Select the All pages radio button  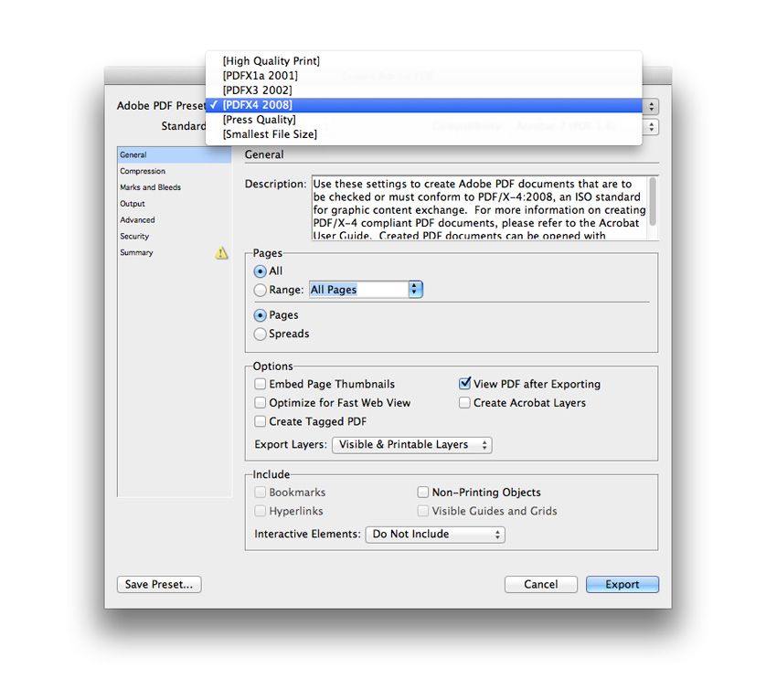pyautogui.click(x=260, y=271)
